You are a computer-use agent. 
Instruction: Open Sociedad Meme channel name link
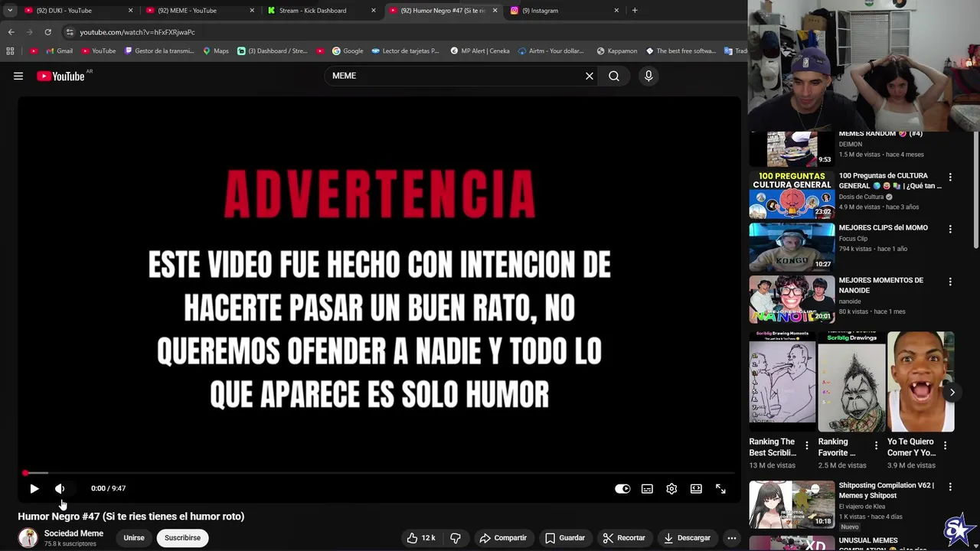point(73,533)
